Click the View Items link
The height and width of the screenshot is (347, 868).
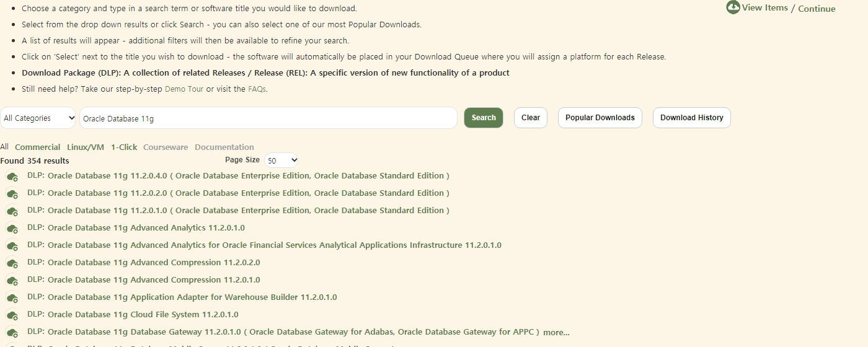coord(765,7)
